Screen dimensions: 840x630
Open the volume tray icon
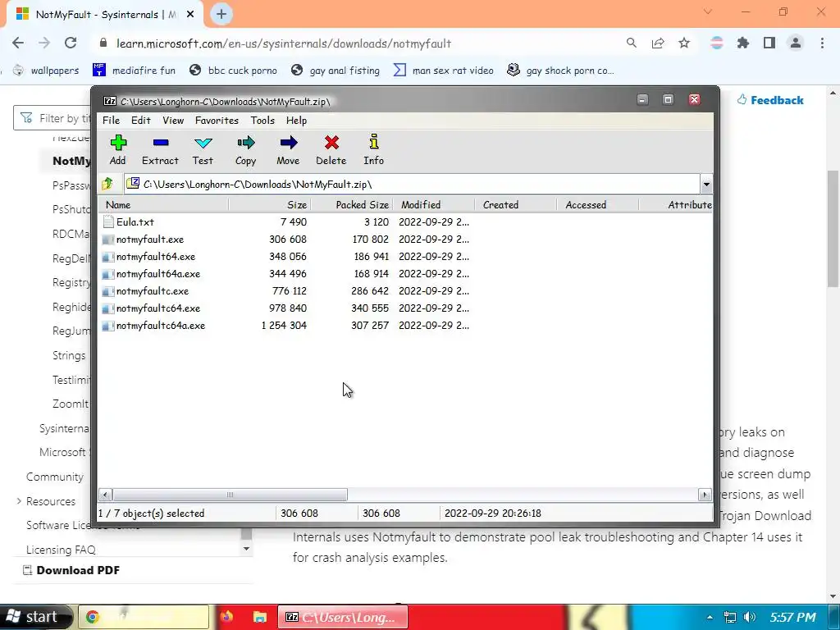[750, 618]
